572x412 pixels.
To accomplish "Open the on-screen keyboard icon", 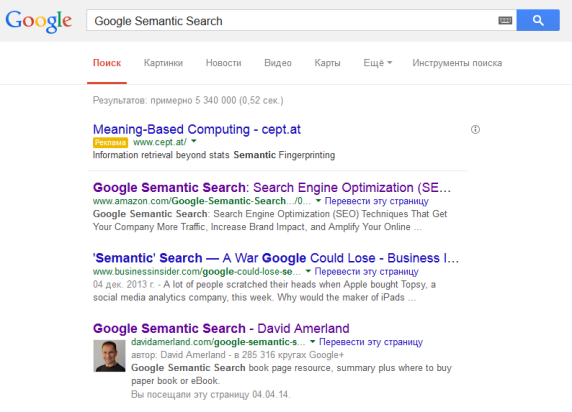I will pyautogui.click(x=505, y=20).
